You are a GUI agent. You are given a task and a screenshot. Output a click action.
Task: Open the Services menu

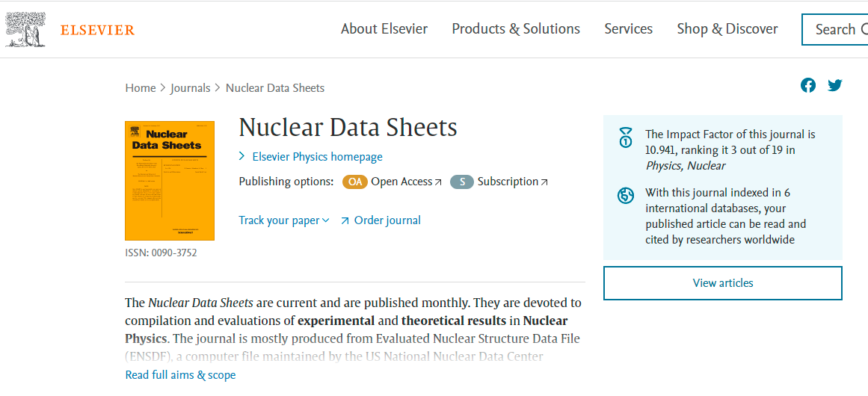pyautogui.click(x=628, y=29)
